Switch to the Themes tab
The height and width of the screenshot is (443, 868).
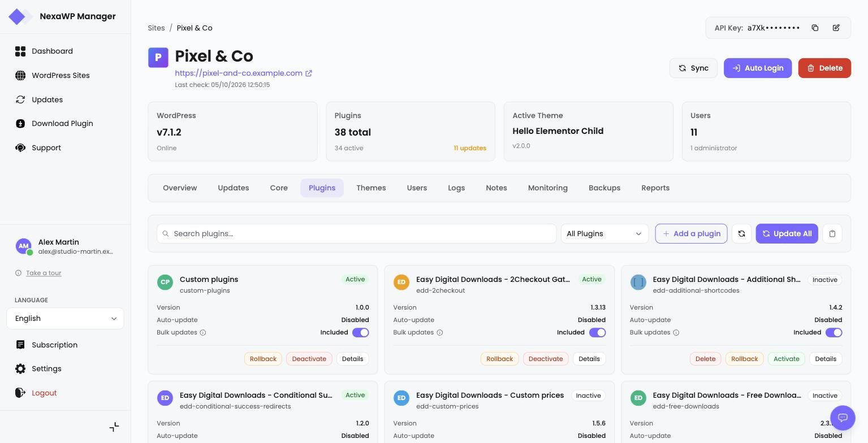pos(371,188)
